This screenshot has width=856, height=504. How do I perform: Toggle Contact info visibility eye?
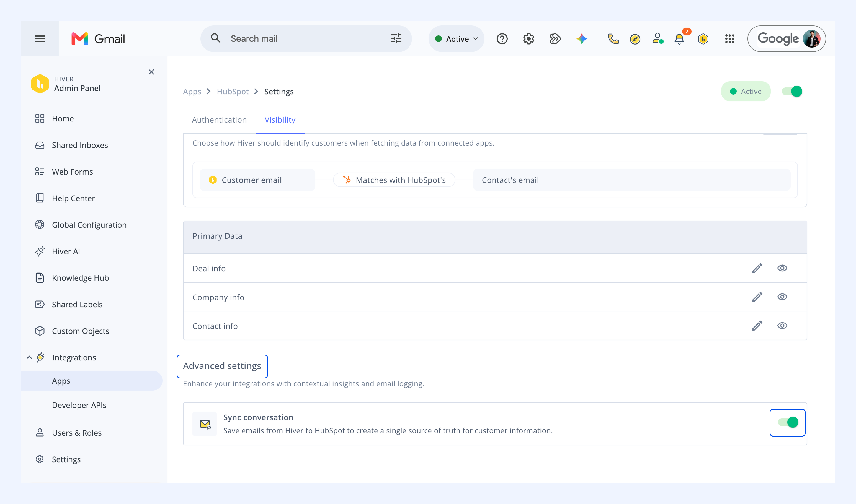(782, 326)
